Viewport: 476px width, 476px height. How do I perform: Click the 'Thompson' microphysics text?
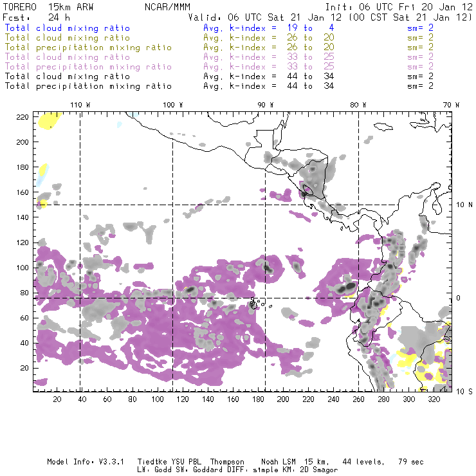pyautogui.click(x=227, y=462)
